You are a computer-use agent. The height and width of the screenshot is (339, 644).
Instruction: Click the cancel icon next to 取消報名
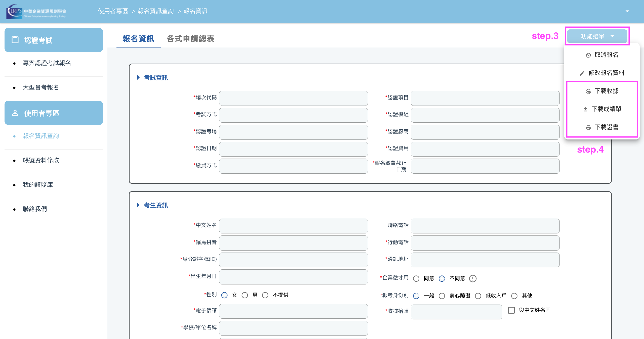tap(588, 55)
